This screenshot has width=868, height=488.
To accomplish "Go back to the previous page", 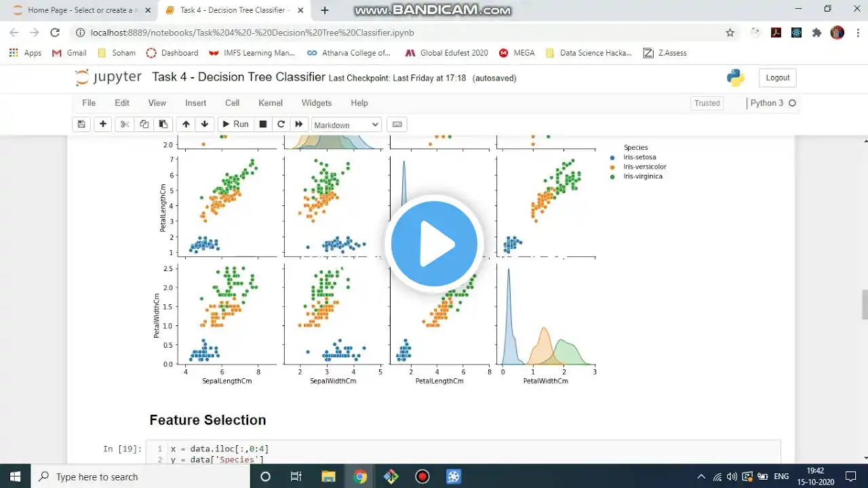I will (14, 33).
